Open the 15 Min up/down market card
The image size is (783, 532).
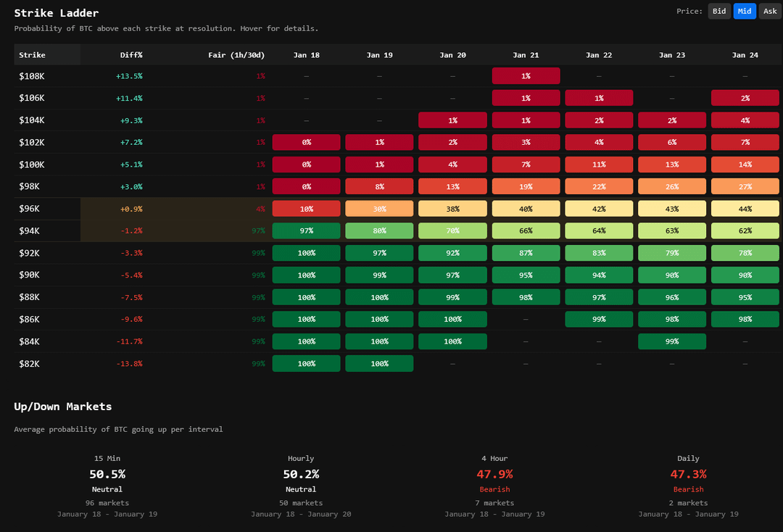107,486
